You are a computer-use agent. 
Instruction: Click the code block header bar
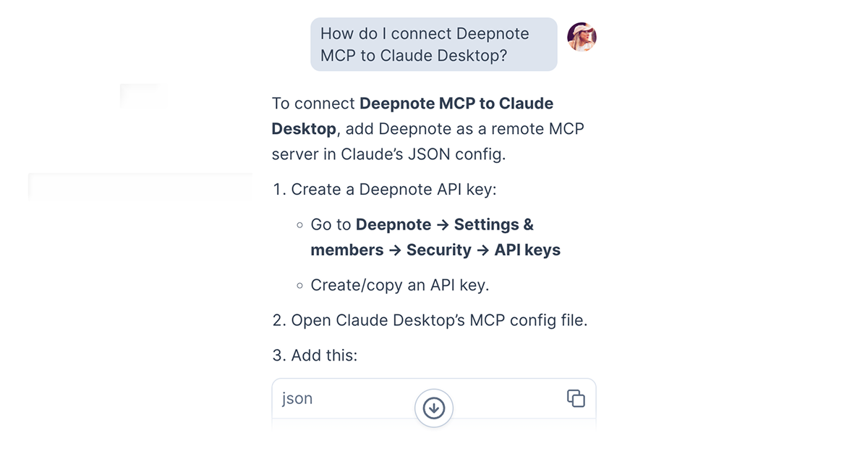[x=434, y=398]
